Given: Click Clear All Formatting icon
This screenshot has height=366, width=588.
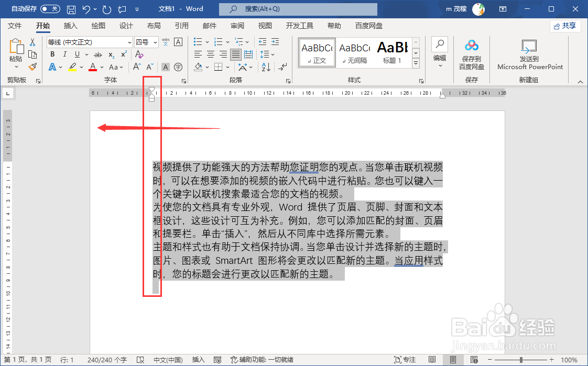Looking at the screenshot, I should (x=139, y=54).
